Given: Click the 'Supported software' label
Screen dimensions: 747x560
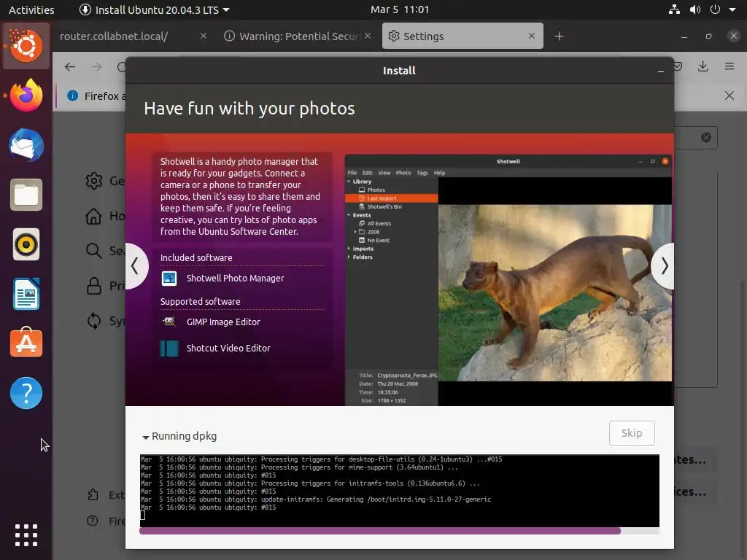Looking at the screenshot, I should pos(200,301).
